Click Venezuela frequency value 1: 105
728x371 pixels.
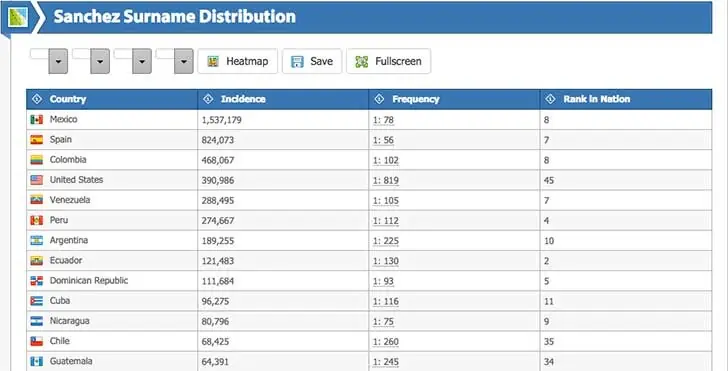click(386, 201)
